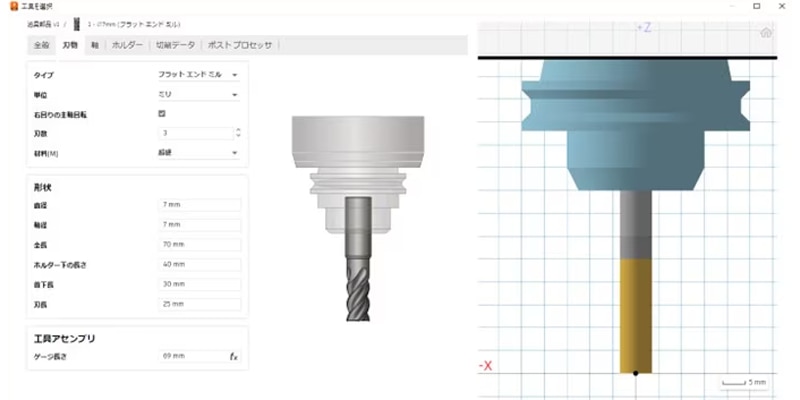
Task: Click the app icon in title bar
Action: 10,6
